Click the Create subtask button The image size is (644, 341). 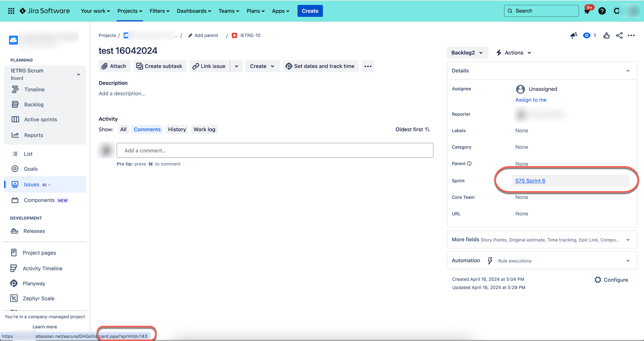tap(160, 66)
